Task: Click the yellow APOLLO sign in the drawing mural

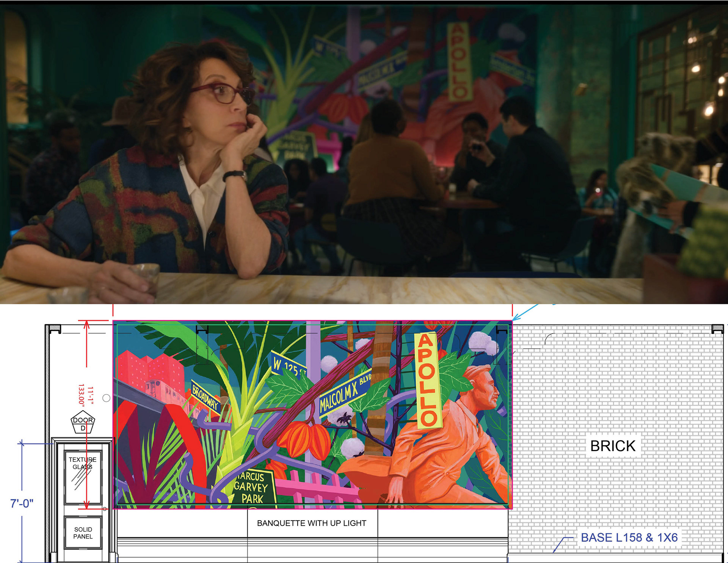Action: 427,380
